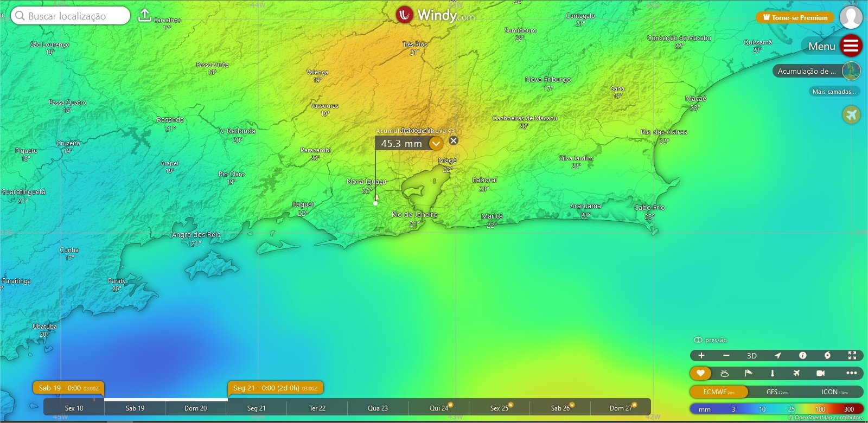Viewport: 868px width, 423px height.
Task: Click the Buscar localização search field
Action: tap(71, 16)
